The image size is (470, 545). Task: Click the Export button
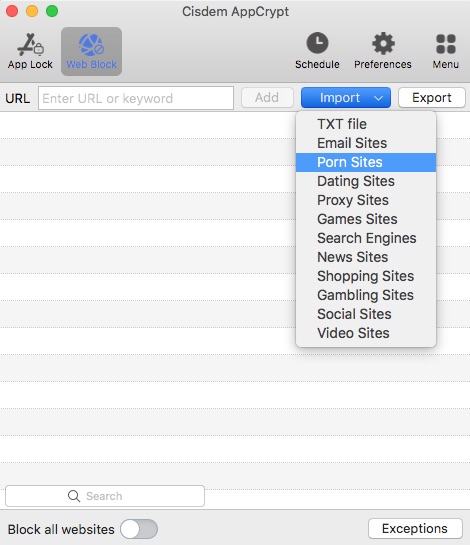(x=432, y=98)
